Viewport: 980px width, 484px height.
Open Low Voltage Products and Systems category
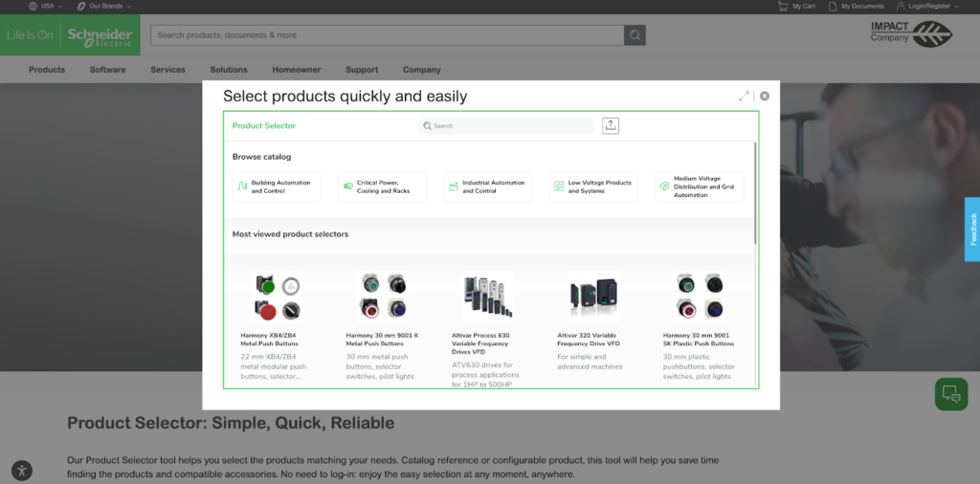pos(593,187)
